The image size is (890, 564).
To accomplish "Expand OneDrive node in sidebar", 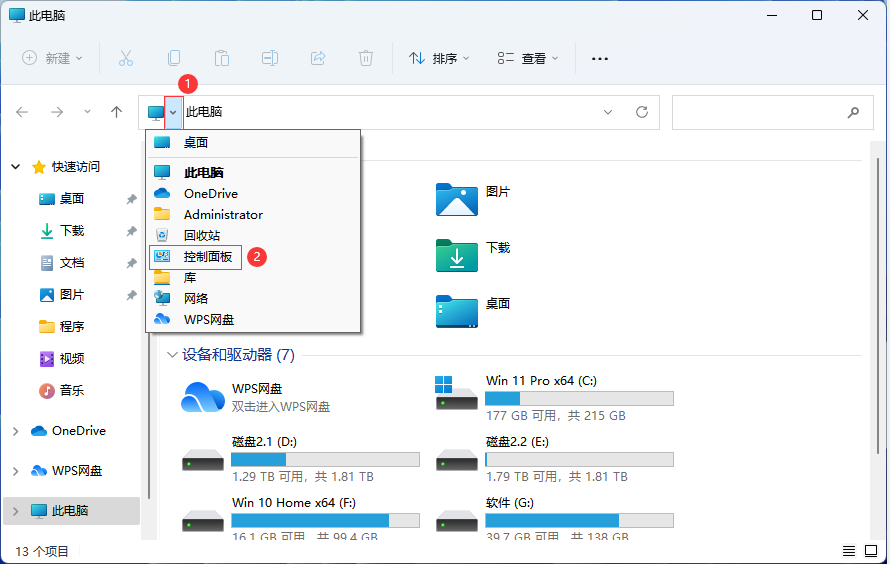I will point(16,431).
